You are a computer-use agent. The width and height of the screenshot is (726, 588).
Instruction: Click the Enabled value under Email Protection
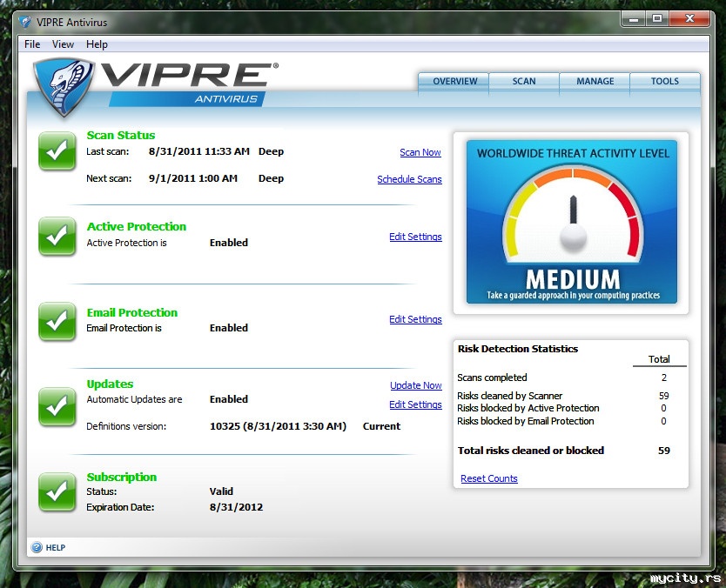[x=229, y=328]
